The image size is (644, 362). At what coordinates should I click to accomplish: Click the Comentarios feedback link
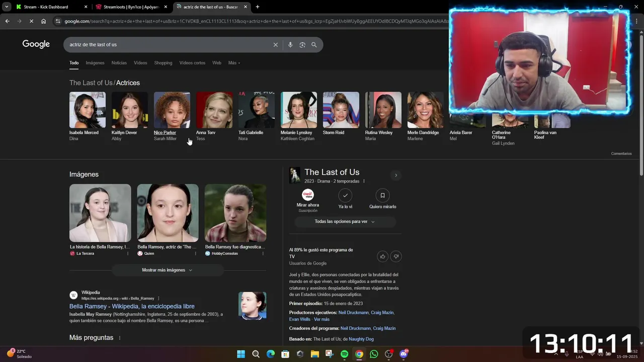click(x=621, y=153)
